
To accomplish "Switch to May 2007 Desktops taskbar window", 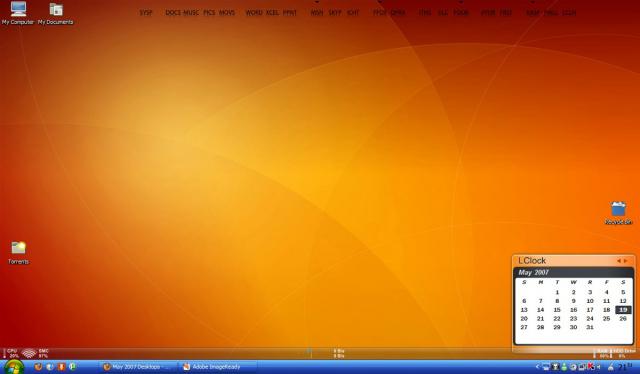I will pos(138,367).
